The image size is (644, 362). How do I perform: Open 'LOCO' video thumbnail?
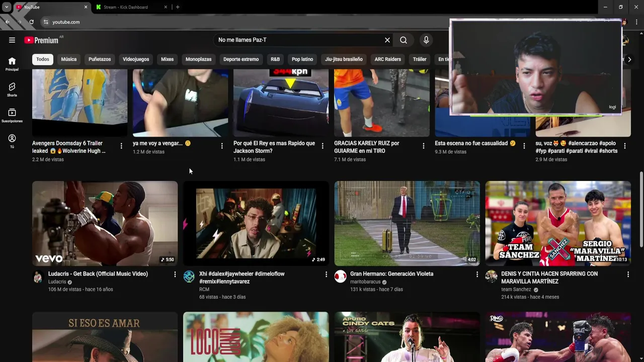pos(256,337)
